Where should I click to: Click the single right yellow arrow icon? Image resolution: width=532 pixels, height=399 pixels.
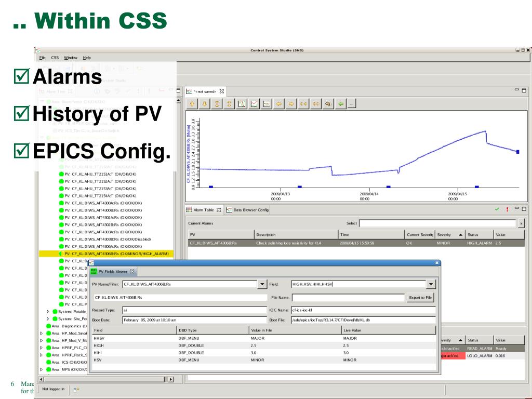click(x=291, y=104)
